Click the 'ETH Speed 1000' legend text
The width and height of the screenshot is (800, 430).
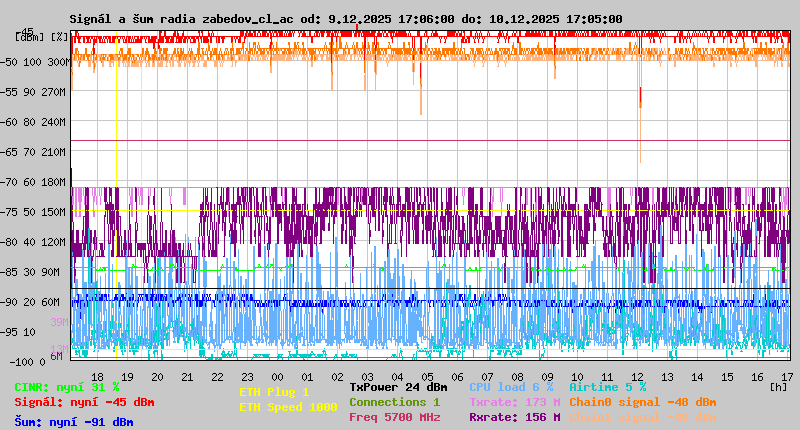tap(288, 407)
